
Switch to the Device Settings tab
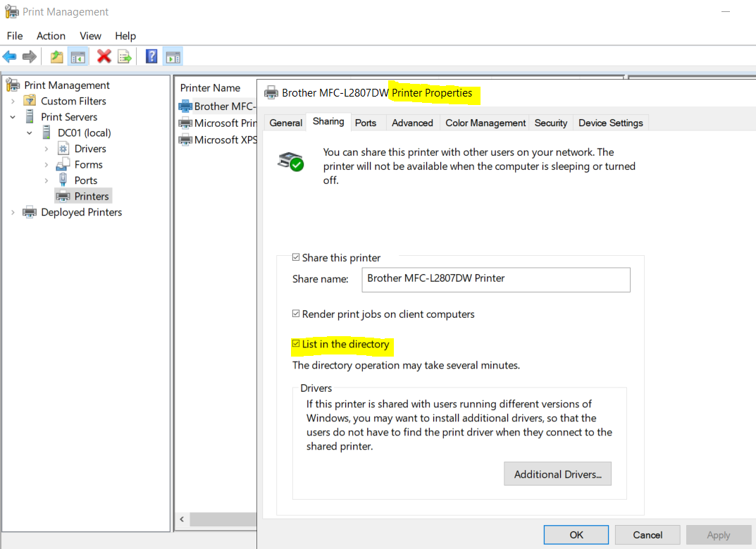[x=610, y=123]
